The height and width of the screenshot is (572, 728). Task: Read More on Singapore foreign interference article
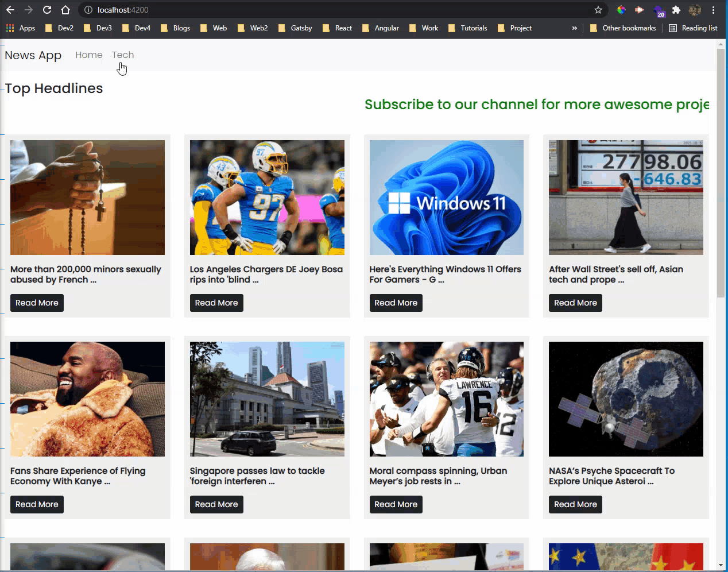tap(216, 504)
